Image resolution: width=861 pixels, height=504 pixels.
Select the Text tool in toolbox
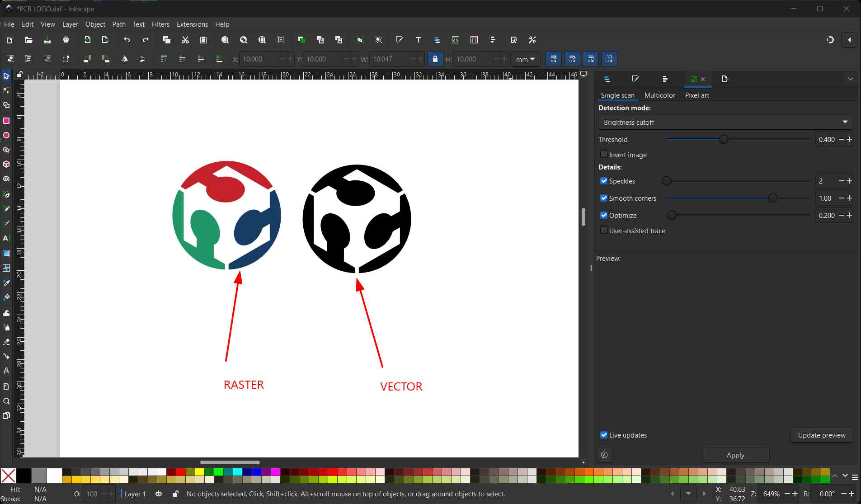(6, 238)
